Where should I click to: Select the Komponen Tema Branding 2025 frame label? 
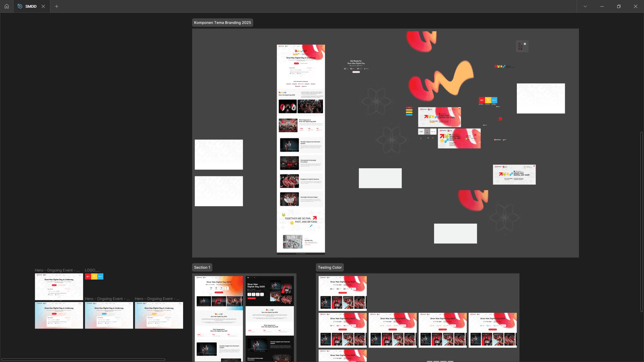(222, 22)
